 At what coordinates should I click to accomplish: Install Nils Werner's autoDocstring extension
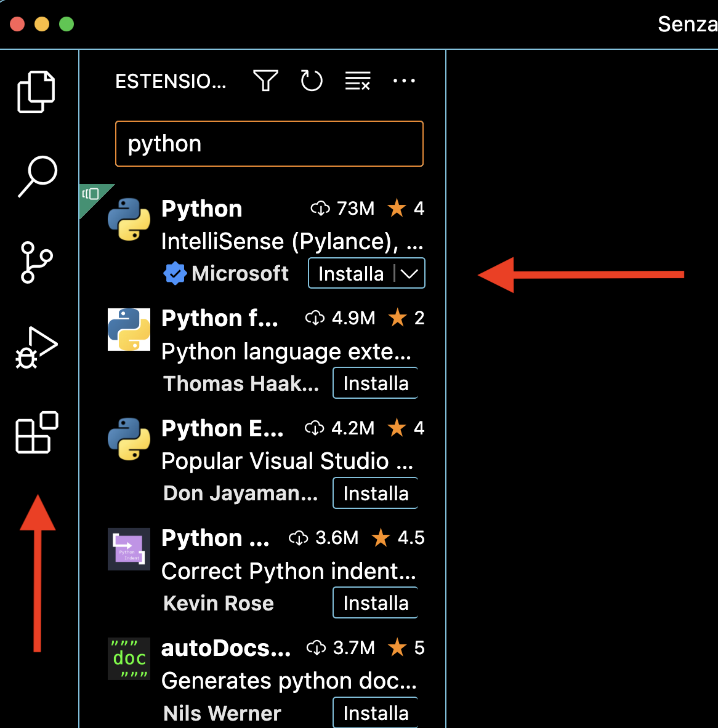[x=376, y=713]
